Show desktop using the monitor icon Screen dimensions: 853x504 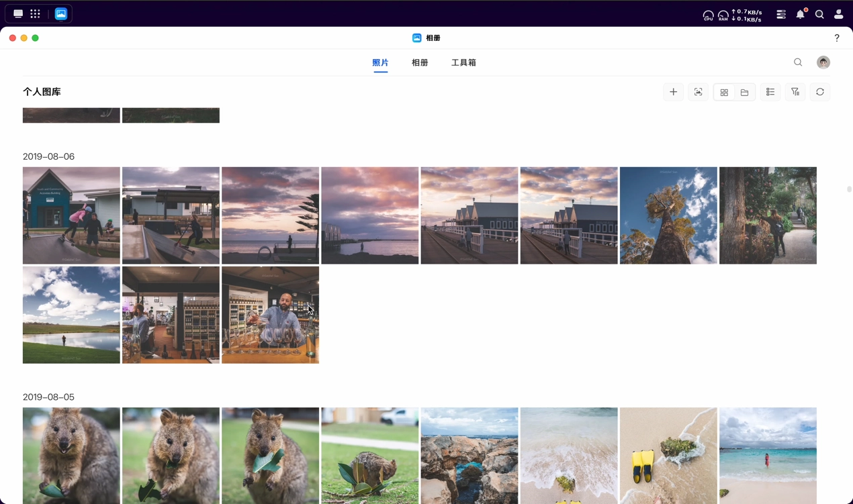(18, 13)
